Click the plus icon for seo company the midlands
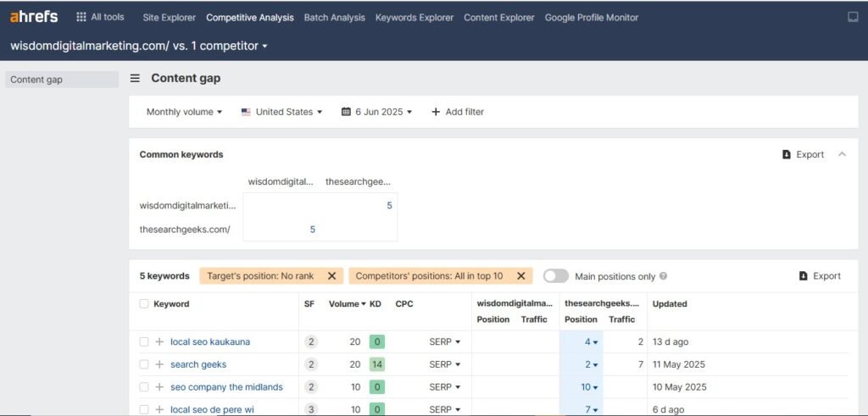The height and width of the screenshot is (416, 868). [x=159, y=387]
